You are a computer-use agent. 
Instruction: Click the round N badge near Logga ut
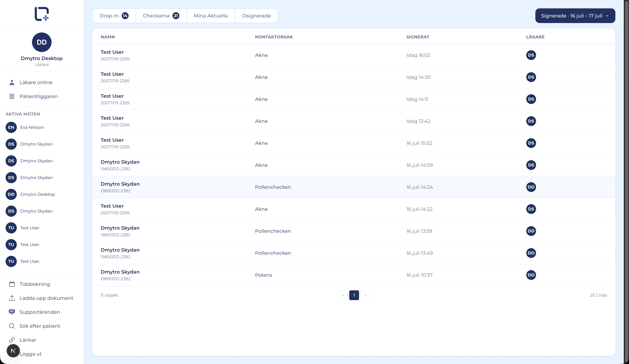pyautogui.click(x=13, y=351)
